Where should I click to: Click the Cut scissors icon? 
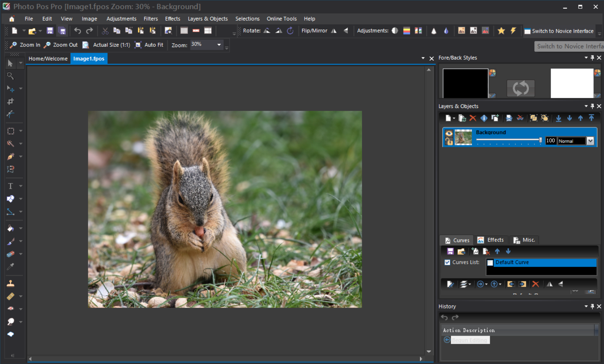point(105,31)
